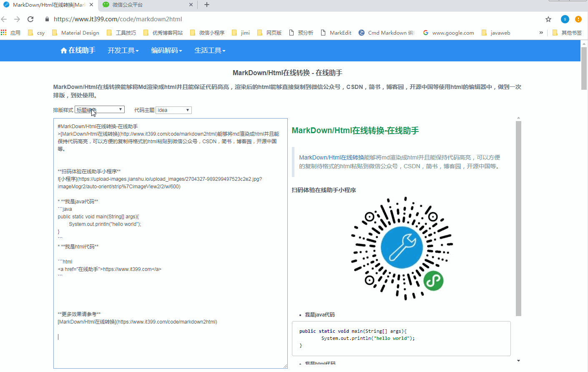Click the new tab plus button
Image resolution: width=588 pixels, height=372 pixels.
(x=207, y=5)
